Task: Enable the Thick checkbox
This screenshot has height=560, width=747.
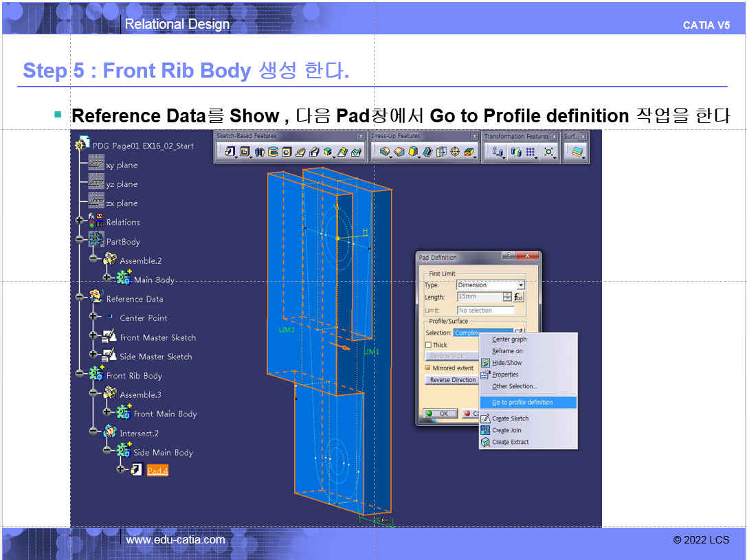Action: click(428, 345)
